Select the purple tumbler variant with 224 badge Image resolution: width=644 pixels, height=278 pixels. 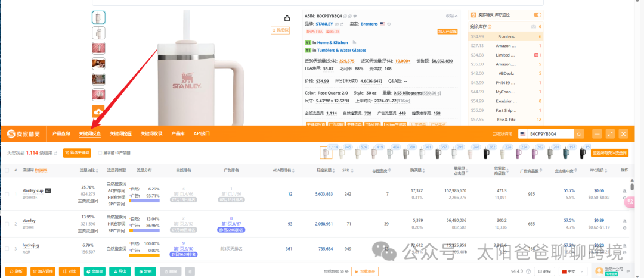[x=519, y=154]
